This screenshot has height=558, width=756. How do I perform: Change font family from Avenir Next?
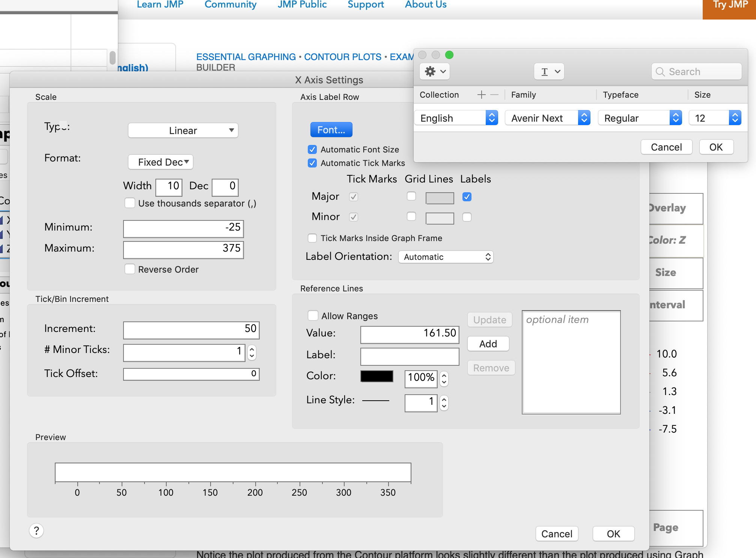(x=547, y=118)
